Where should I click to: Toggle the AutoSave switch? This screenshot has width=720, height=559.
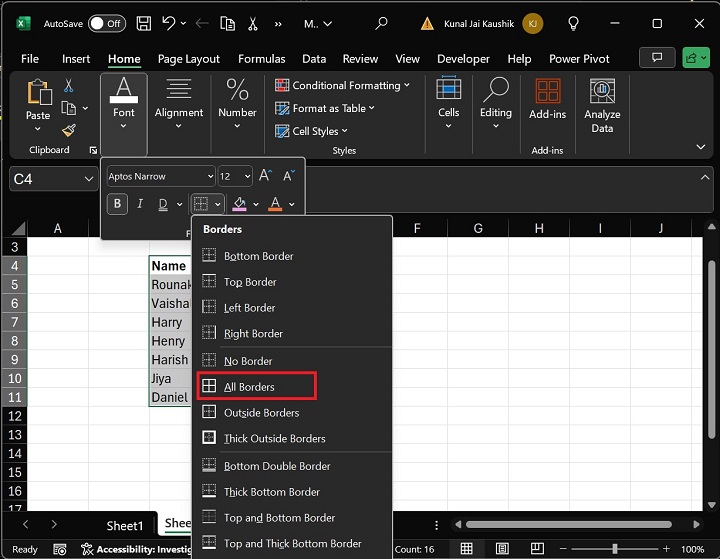pyautogui.click(x=107, y=23)
